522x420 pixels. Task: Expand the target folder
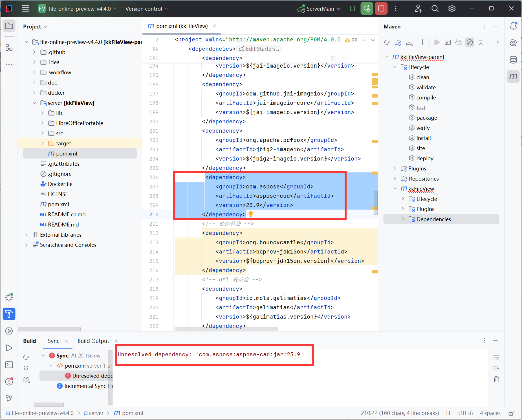tap(42, 143)
